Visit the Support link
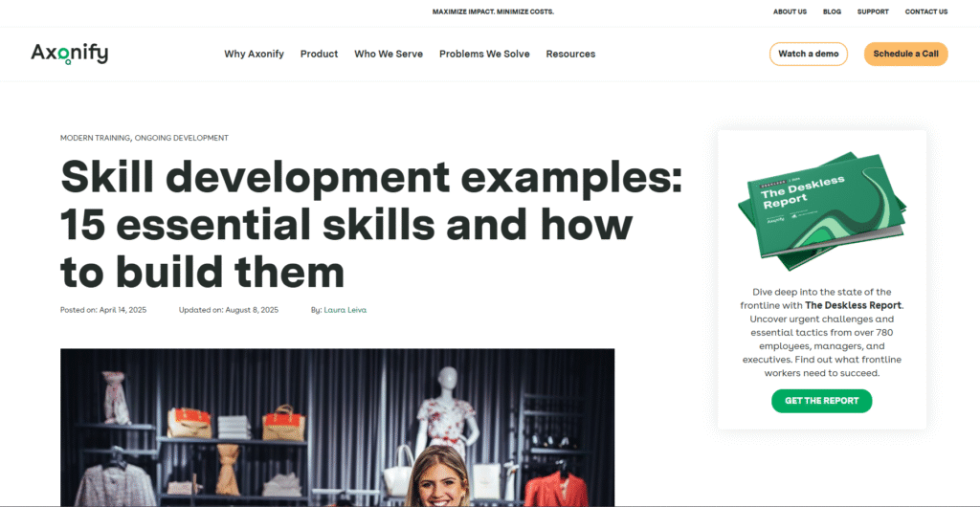Screen dimensions: 980x507 pos(873,12)
